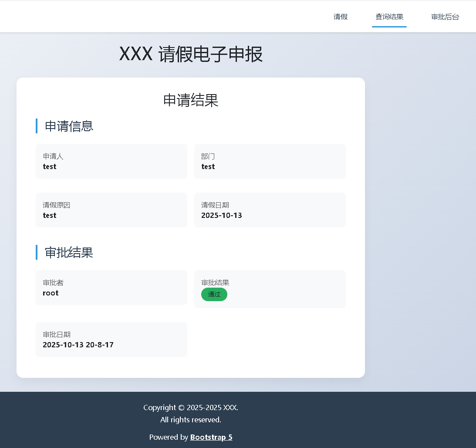The image size is (476, 448).
Task: Click the blue bar beside 申请信息
Action: 36,126
